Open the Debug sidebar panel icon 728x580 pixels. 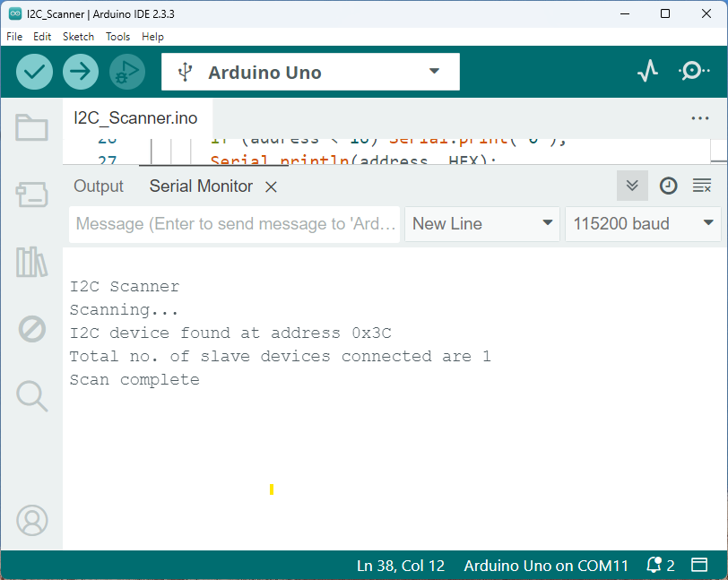31,329
